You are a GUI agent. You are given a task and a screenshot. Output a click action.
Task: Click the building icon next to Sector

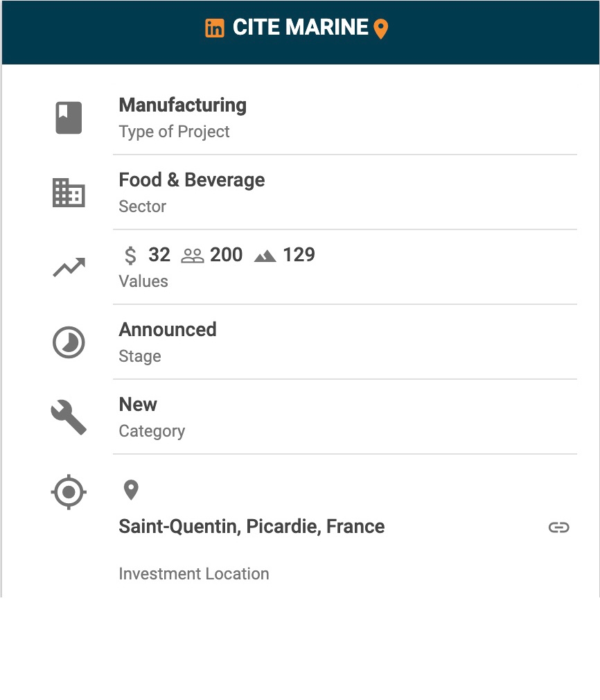(69, 193)
